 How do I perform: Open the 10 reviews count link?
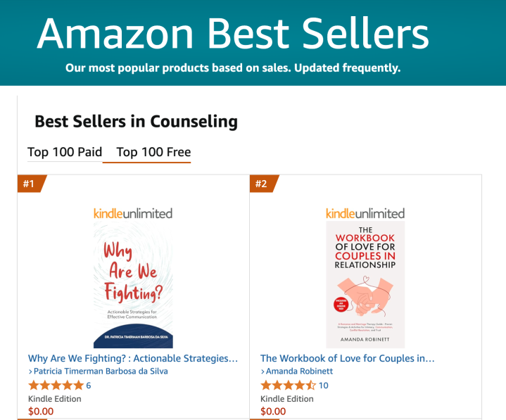[x=324, y=386]
